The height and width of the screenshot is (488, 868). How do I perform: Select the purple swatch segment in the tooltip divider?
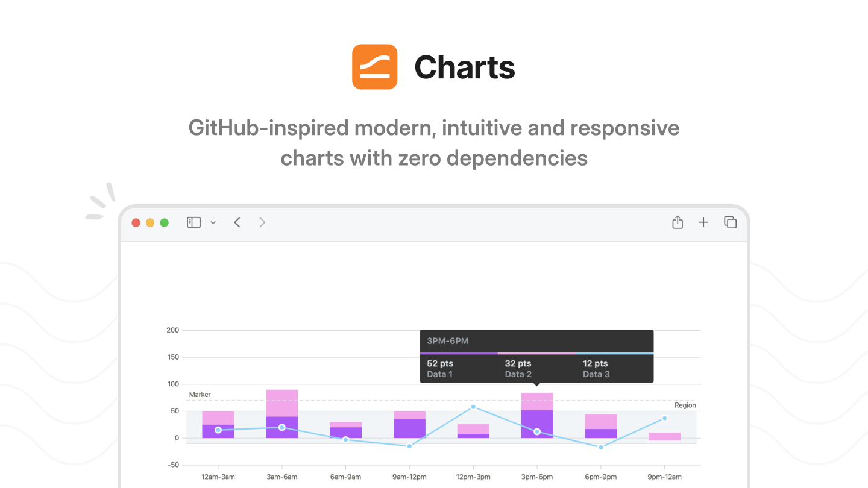click(458, 353)
